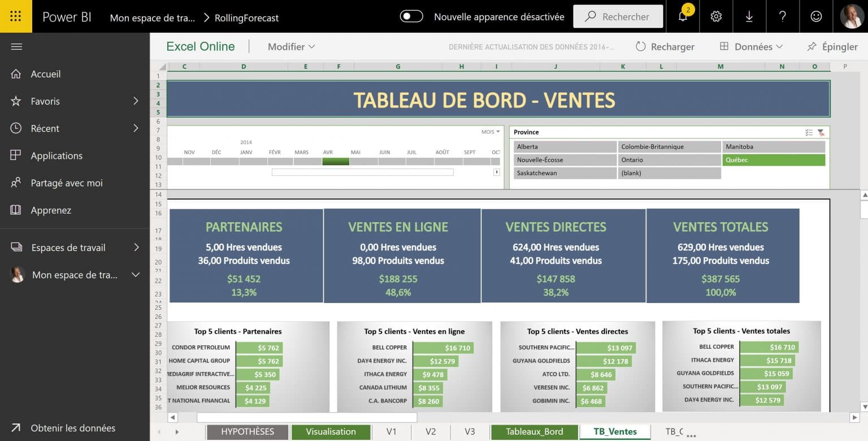Switch to the TB_Ventes sheet tab
This screenshot has height=441, width=868.
(614, 431)
